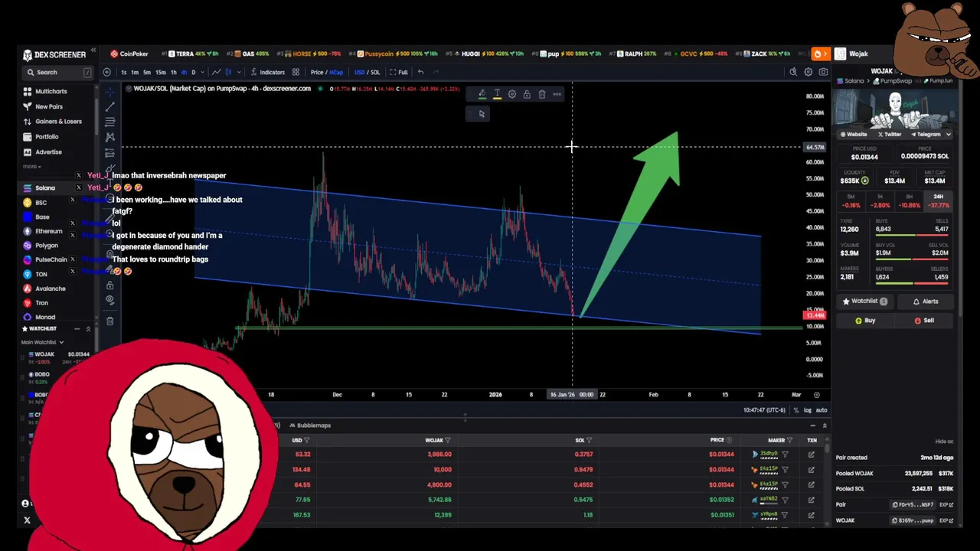Select the line chart style icon
The image size is (980, 551).
click(217, 72)
